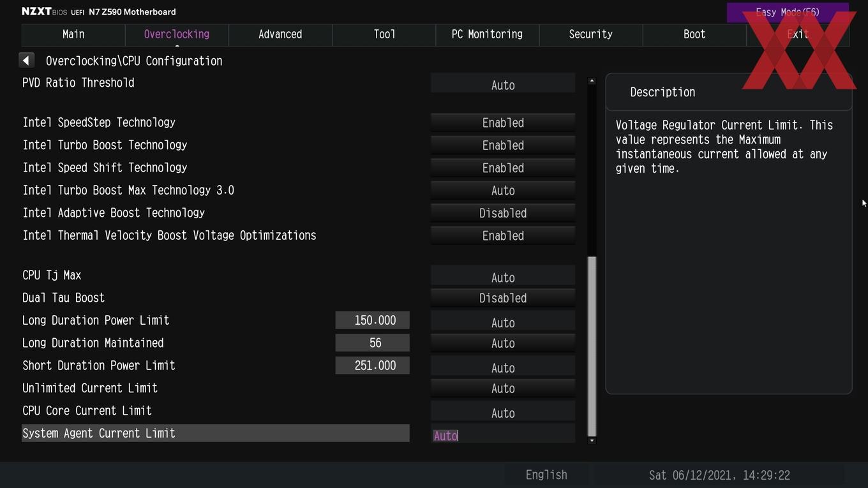868x488 pixels.
Task: Click the scrollbar down arrow
Action: point(592,440)
